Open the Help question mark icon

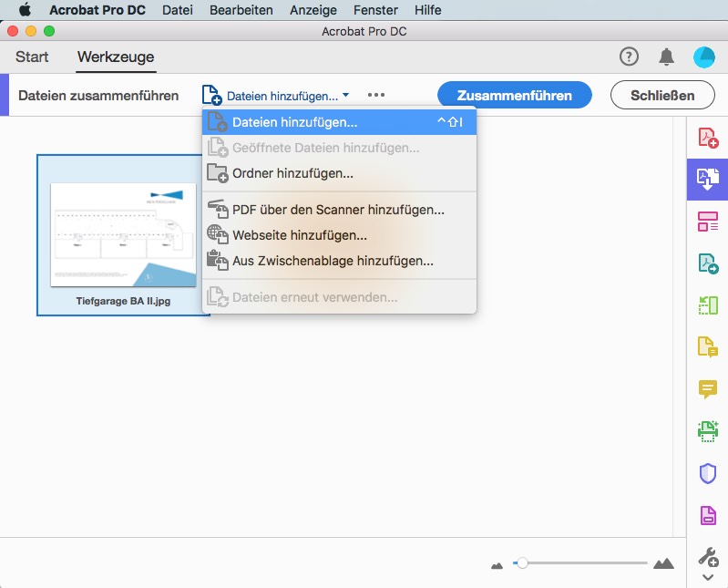[x=629, y=57]
